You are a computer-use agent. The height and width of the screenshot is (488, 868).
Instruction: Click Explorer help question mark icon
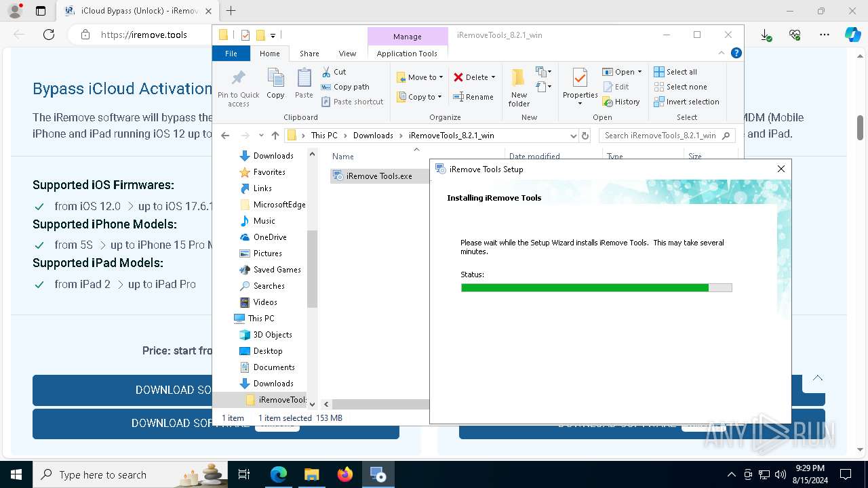[x=736, y=53]
